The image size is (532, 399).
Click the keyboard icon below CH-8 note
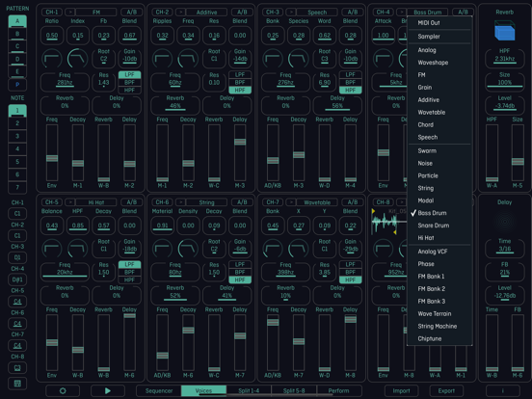(x=17, y=384)
